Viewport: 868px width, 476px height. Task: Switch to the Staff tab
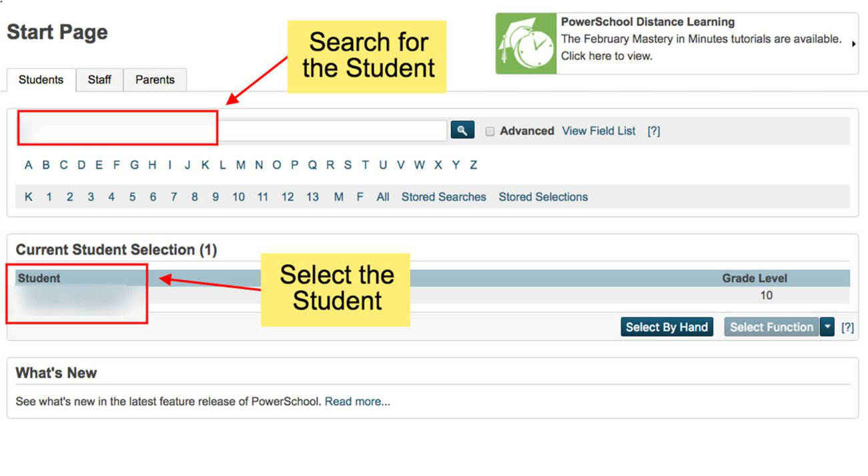pos(99,79)
